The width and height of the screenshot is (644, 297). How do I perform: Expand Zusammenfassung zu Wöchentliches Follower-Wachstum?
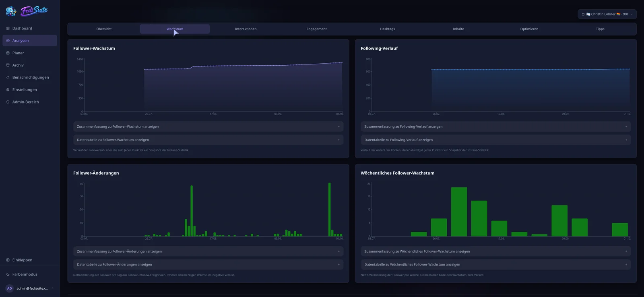(495, 251)
